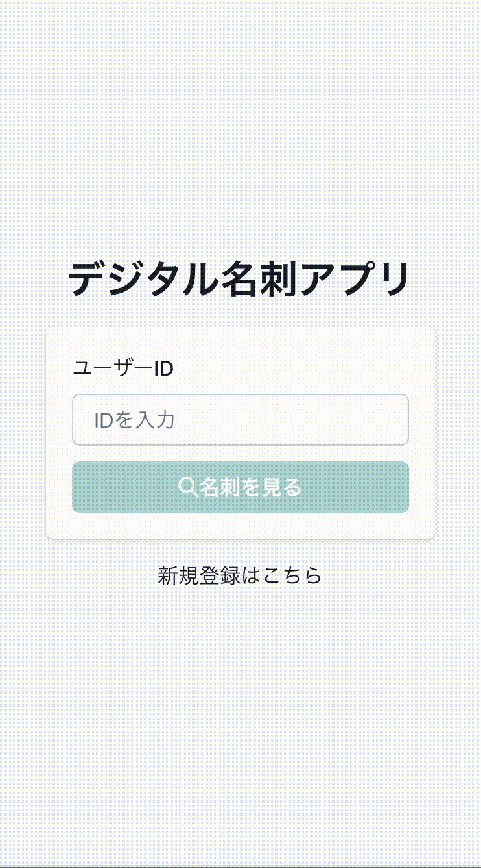Place cursor in the ID text box

pos(240,420)
